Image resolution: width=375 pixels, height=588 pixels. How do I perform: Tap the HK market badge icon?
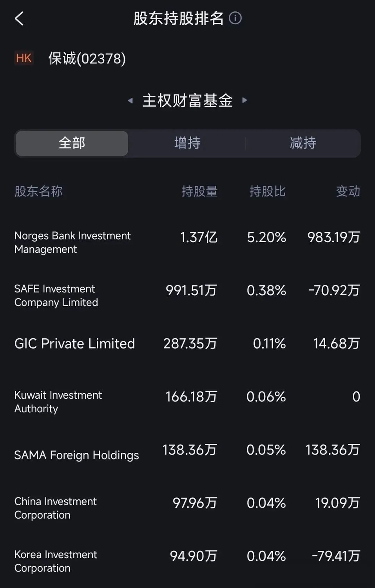click(x=24, y=58)
